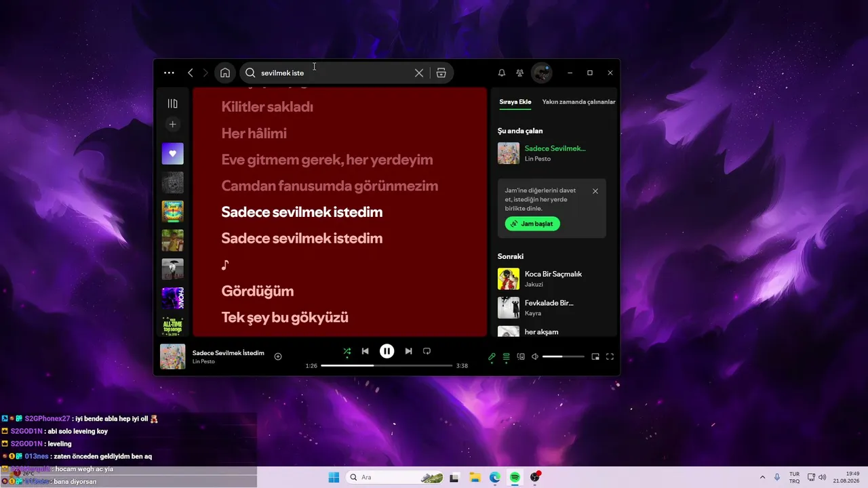Switch to Yakın zamanda çalınanlar tab
The width and height of the screenshot is (868, 488).
(579, 102)
